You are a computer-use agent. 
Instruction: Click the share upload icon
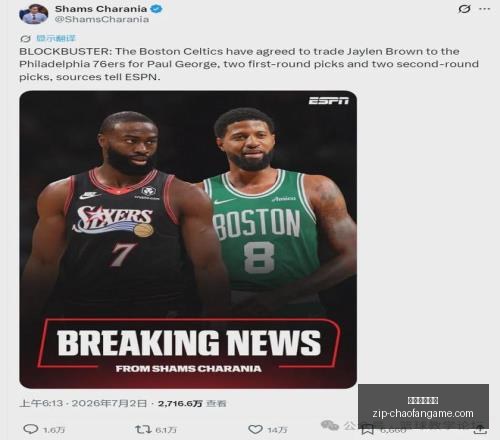click(480, 431)
